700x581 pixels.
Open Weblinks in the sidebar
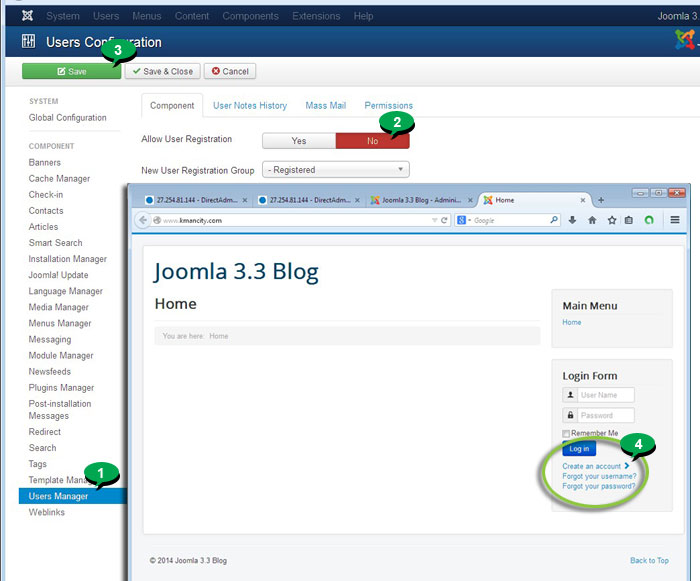tap(47, 512)
